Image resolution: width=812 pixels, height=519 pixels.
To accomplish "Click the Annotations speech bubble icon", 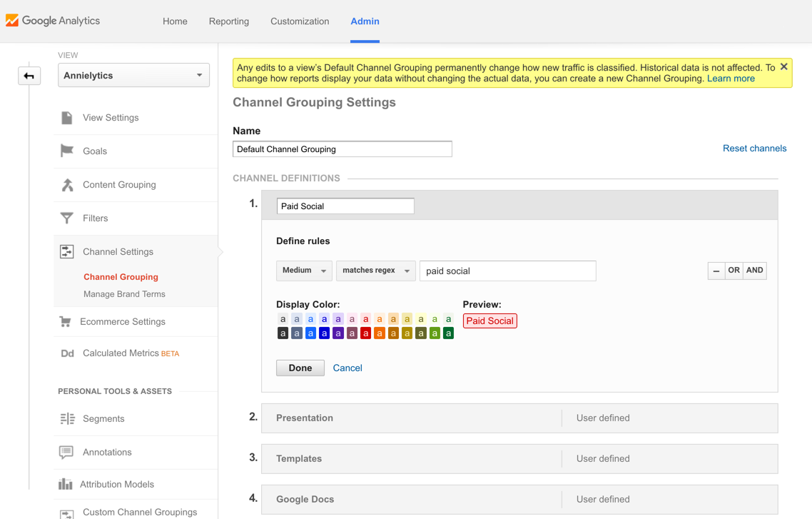I will 66,452.
